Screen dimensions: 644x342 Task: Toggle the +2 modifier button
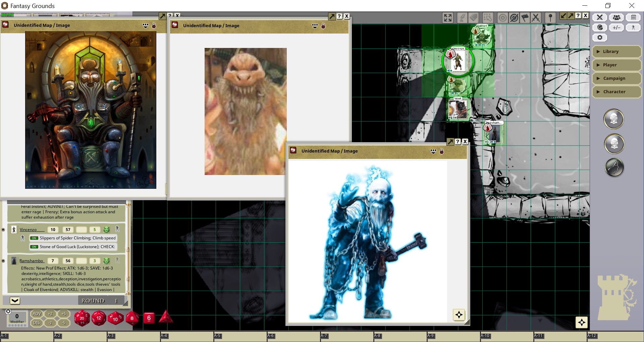pyautogui.click(x=50, y=314)
